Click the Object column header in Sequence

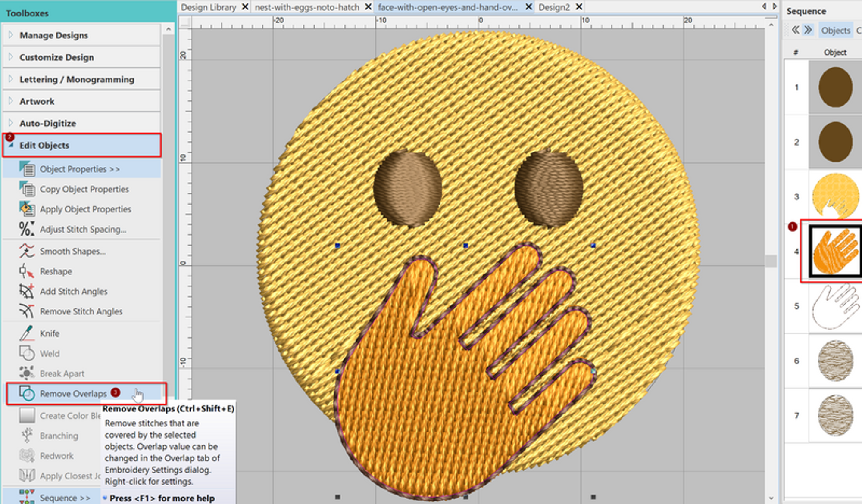click(835, 52)
